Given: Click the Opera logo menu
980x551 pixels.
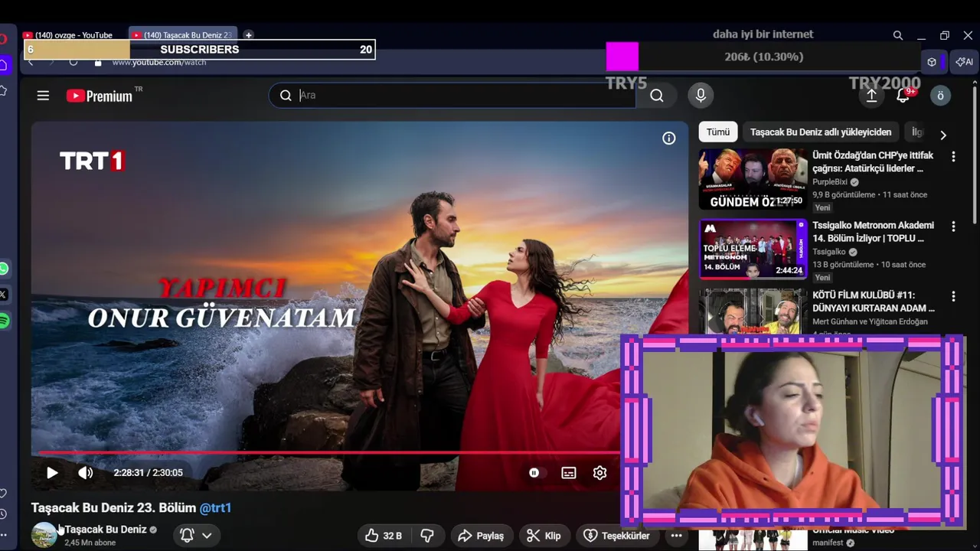Looking at the screenshot, I should click(3, 39).
